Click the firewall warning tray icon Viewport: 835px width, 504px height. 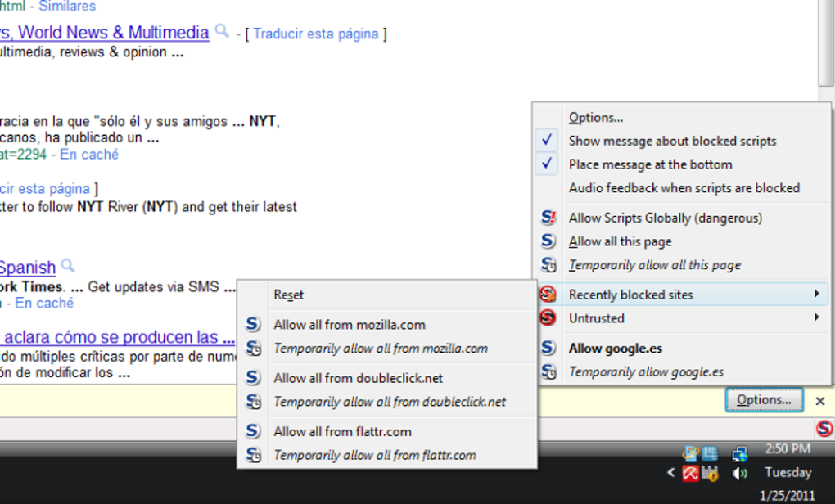pyautogui.click(x=710, y=473)
